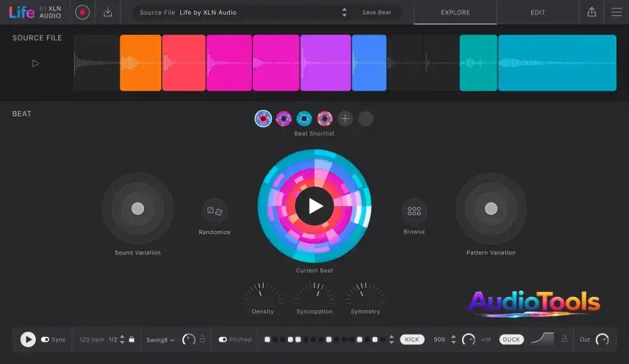Image resolution: width=629 pixels, height=364 pixels.
Task: Click the Randomize dice button
Action: 215,211
